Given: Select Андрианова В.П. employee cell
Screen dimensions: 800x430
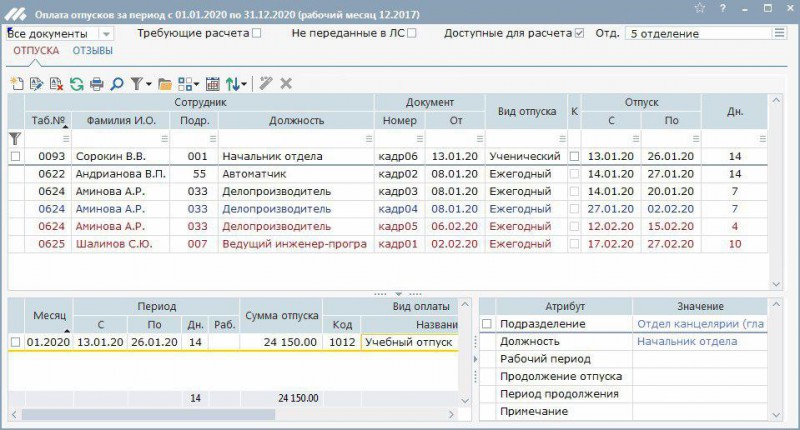Looking at the screenshot, I should coord(120,174).
